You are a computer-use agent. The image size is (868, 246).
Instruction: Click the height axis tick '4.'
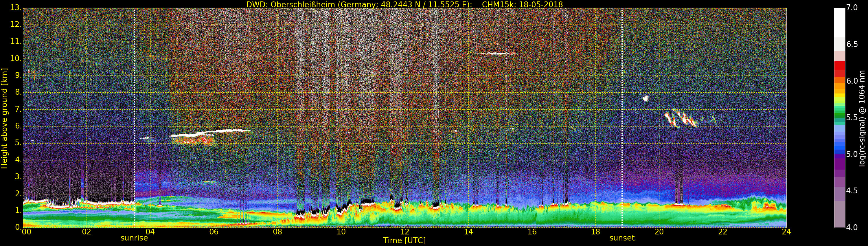pos(18,160)
